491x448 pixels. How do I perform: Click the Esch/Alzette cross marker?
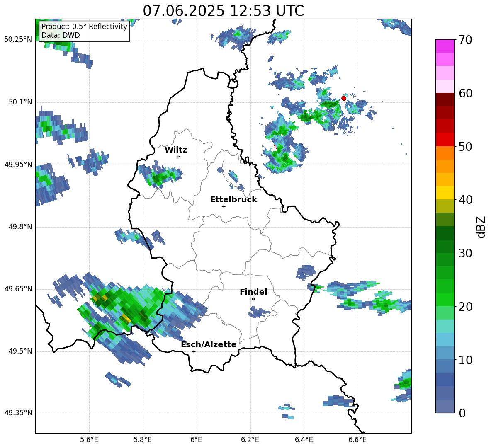[194, 351]
